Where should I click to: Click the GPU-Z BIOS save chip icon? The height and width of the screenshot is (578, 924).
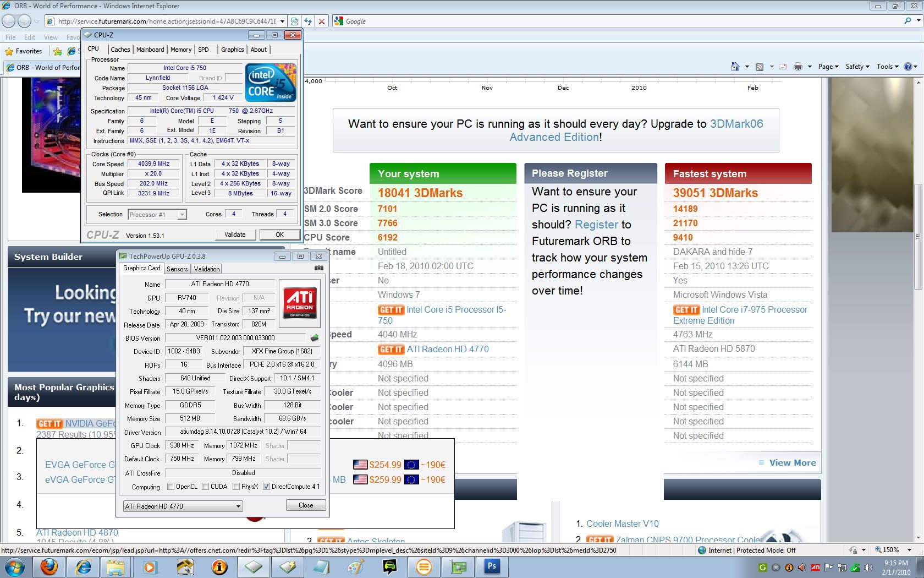(x=315, y=338)
